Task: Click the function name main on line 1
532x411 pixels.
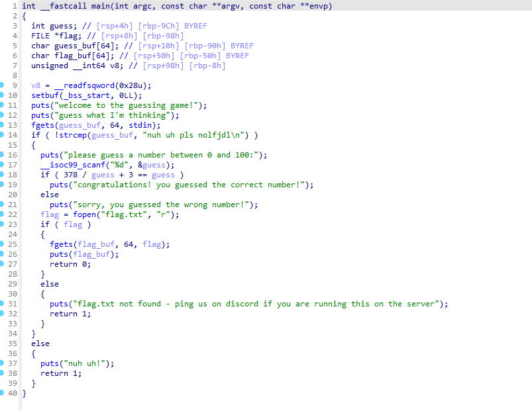Action: click(101, 6)
